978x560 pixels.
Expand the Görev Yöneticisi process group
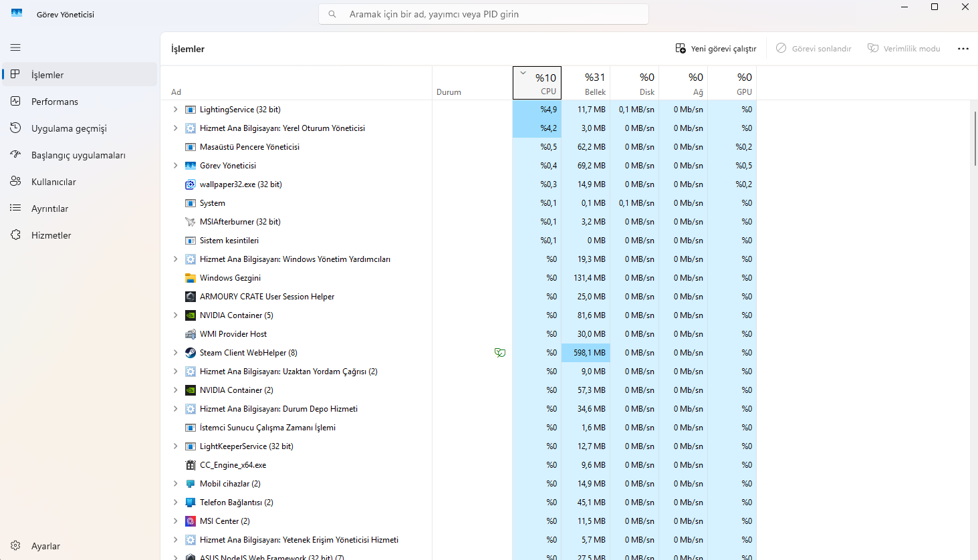pyautogui.click(x=175, y=166)
